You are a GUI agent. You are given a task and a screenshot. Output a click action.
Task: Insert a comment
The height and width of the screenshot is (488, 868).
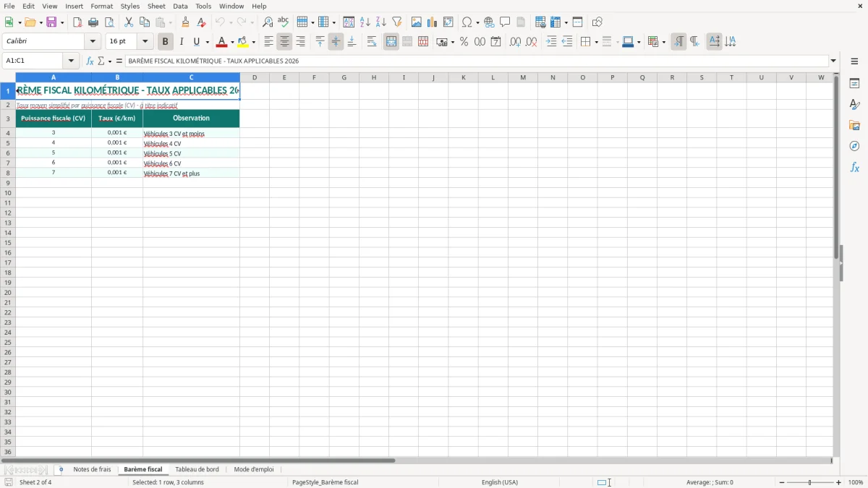click(505, 22)
